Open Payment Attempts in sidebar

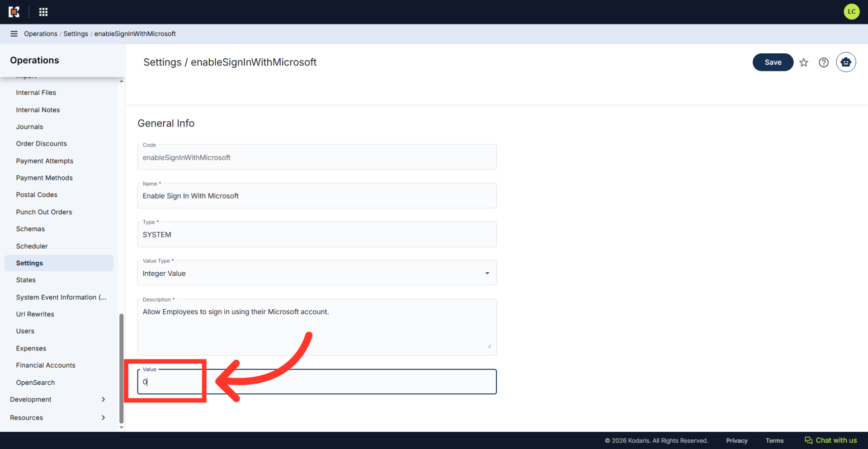45,161
